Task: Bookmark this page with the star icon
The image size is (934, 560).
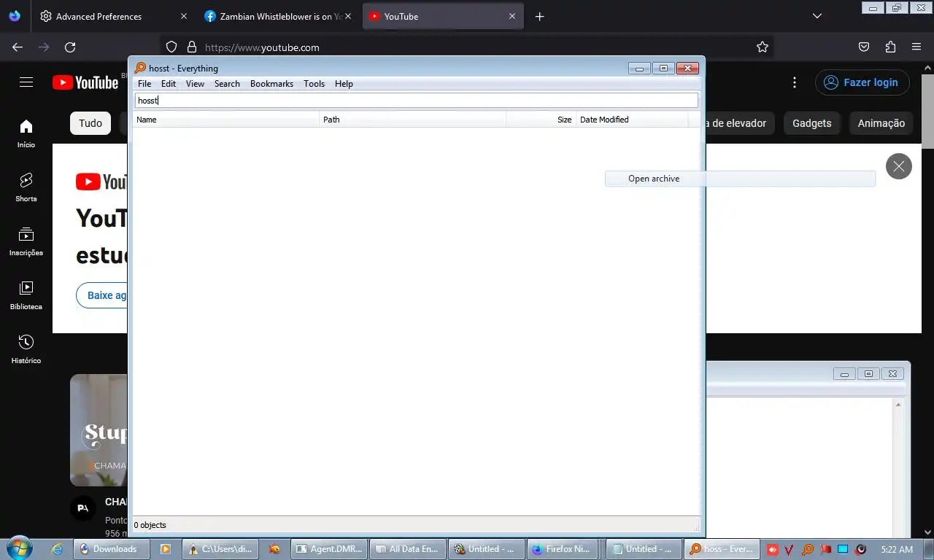Action: pyautogui.click(x=763, y=47)
